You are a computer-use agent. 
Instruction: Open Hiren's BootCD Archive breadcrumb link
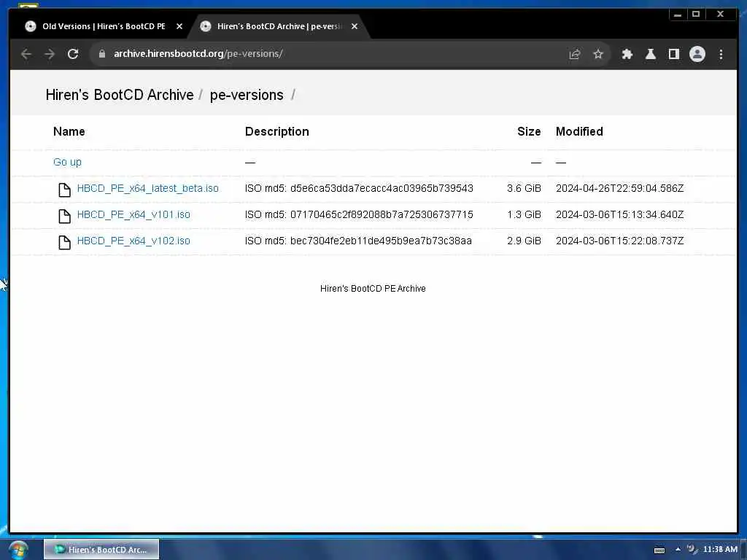point(120,95)
